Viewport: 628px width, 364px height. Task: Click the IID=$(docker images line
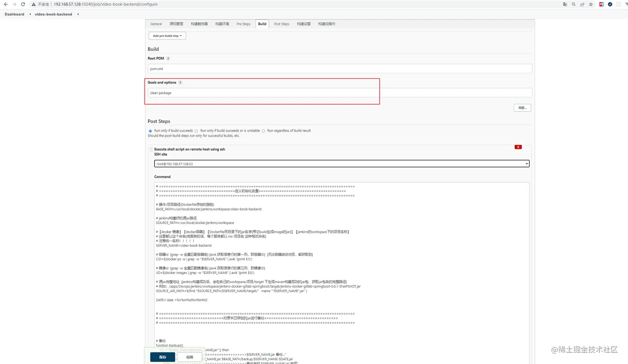pos(205,273)
